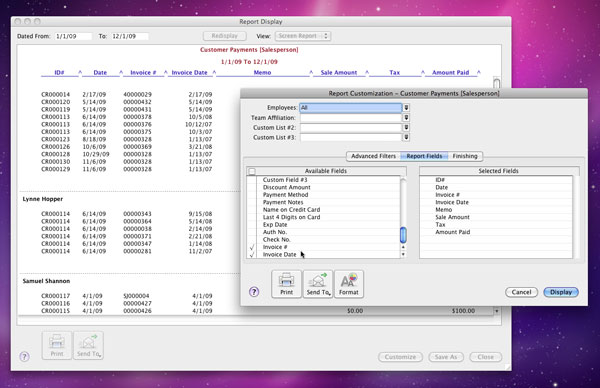Click into the Employees field showing All
600x388 pixels.
(x=351, y=108)
